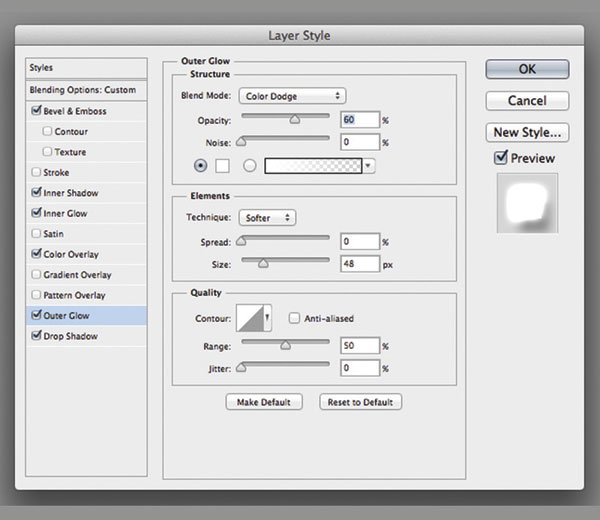Screen dimensions: 600x520
Task: Open the Blend Mode Color Dodge dropdown
Action: coord(292,96)
